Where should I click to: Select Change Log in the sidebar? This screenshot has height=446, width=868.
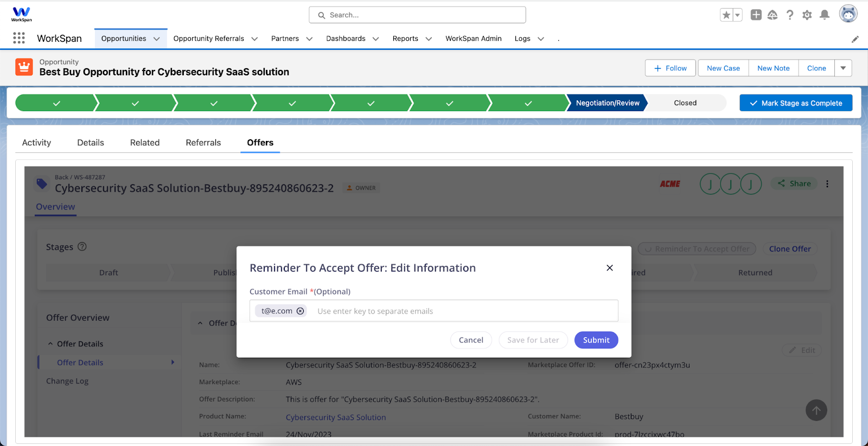click(67, 381)
